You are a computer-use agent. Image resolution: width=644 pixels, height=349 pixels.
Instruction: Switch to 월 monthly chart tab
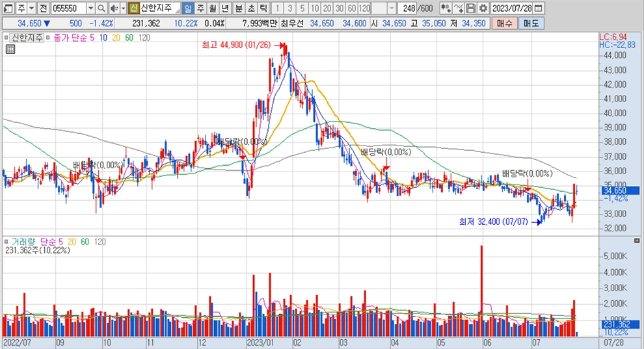(x=212, y=8)
